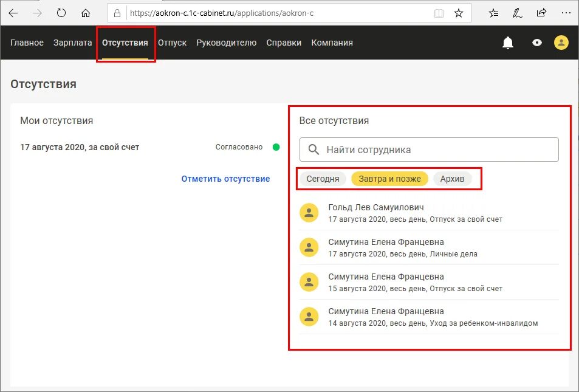Click the share page icon
Screen dimensions: 579x392
(x=541, y=13)
